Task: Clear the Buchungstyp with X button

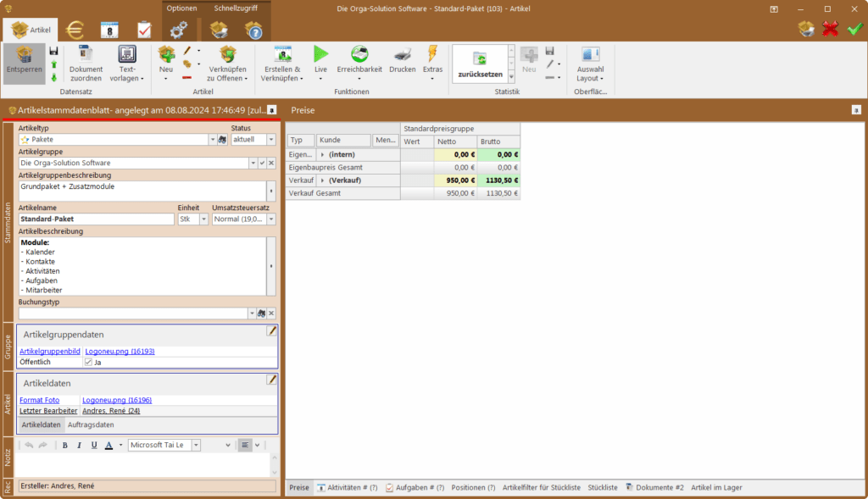Action: point(271,313)
